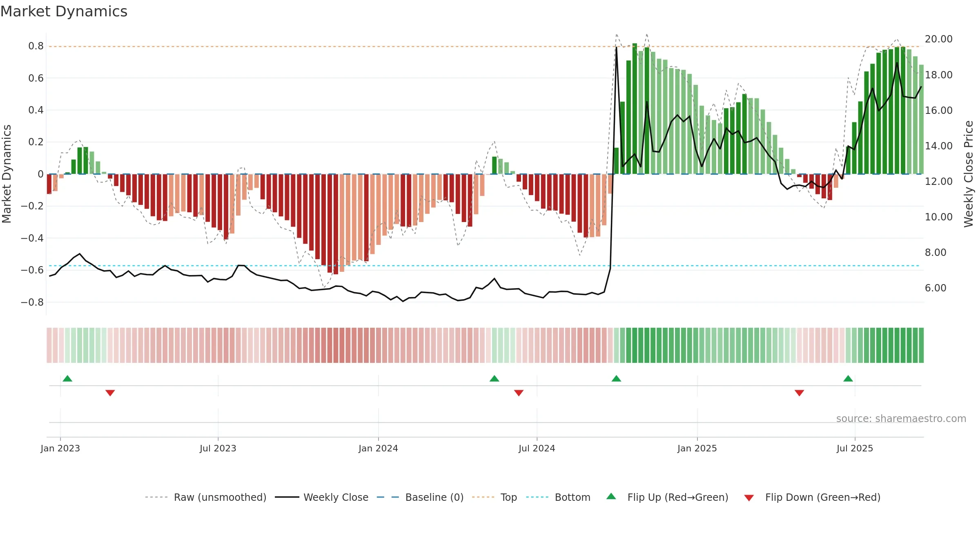Image resolution: width=980 pixels, height=551 pixels.
Task: Toggle the Flip Up (Red→Green) legend entry
Action: 667,497
